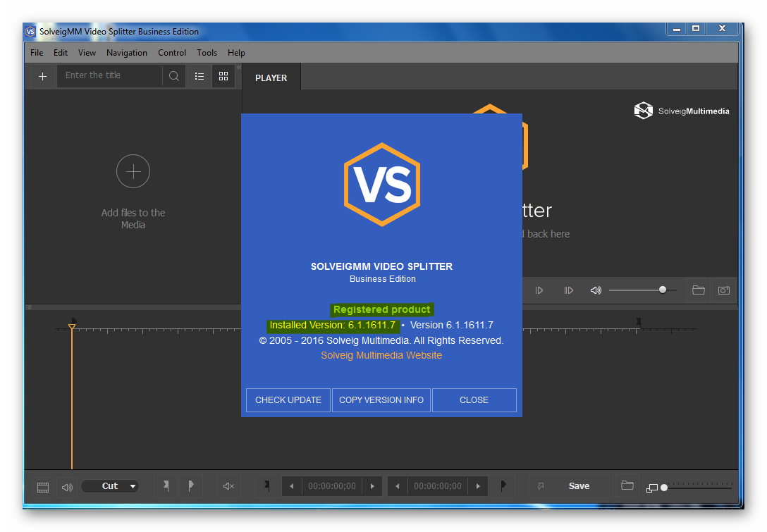
Task: Click the muted speaker icon in bottom toolbar
Action: pyautogui.click(x=228, y=486)
